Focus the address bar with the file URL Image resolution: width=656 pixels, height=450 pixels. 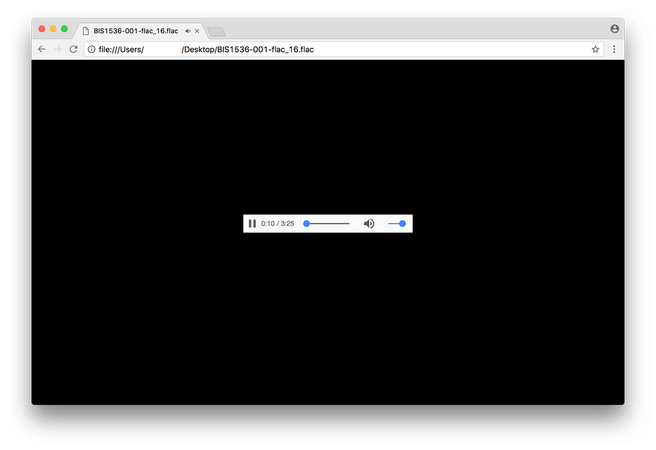343,49
